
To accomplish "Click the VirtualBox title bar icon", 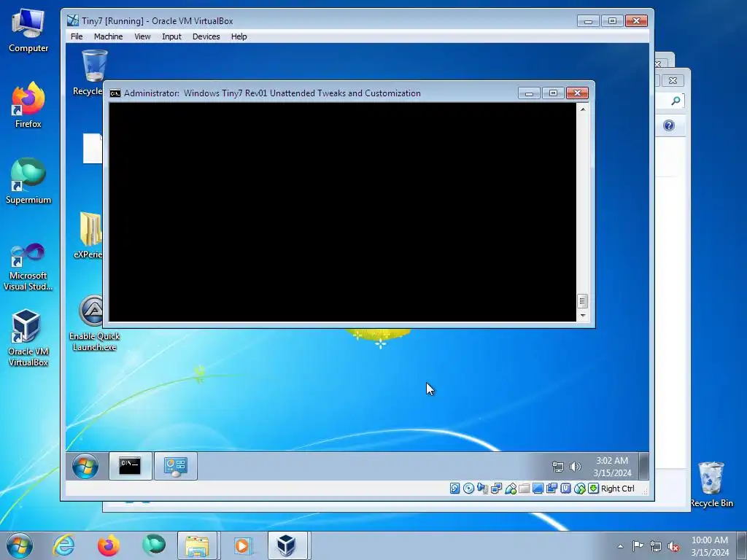I will coord(72,20).
